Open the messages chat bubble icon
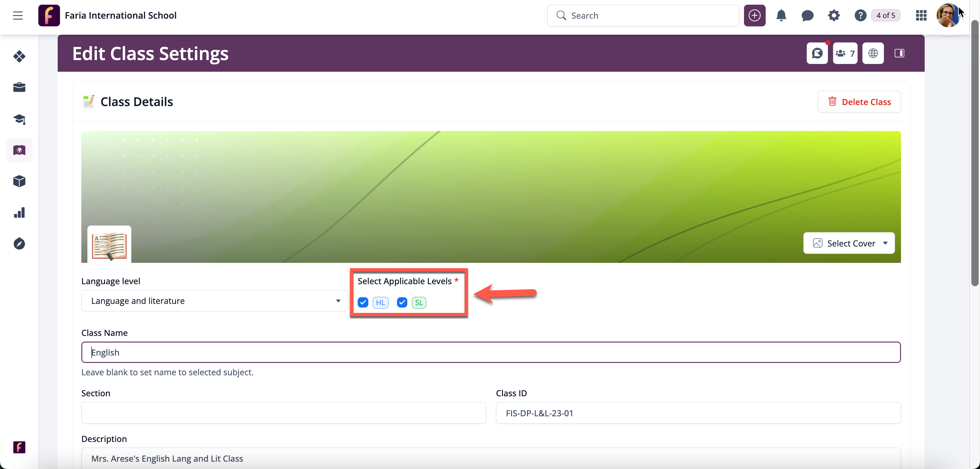 (x=807, y=16)
